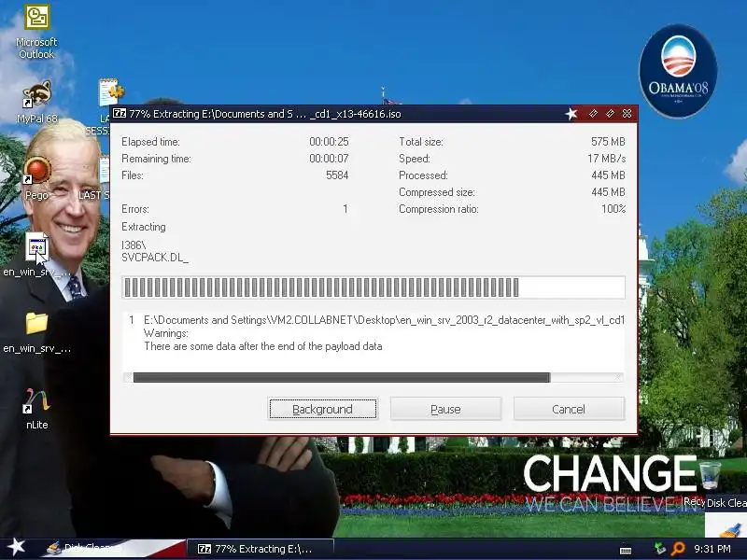Screen dimensions: 747x560
Task: Close the 7-Zip extracting dialog
Action: (x=627, y=113)
